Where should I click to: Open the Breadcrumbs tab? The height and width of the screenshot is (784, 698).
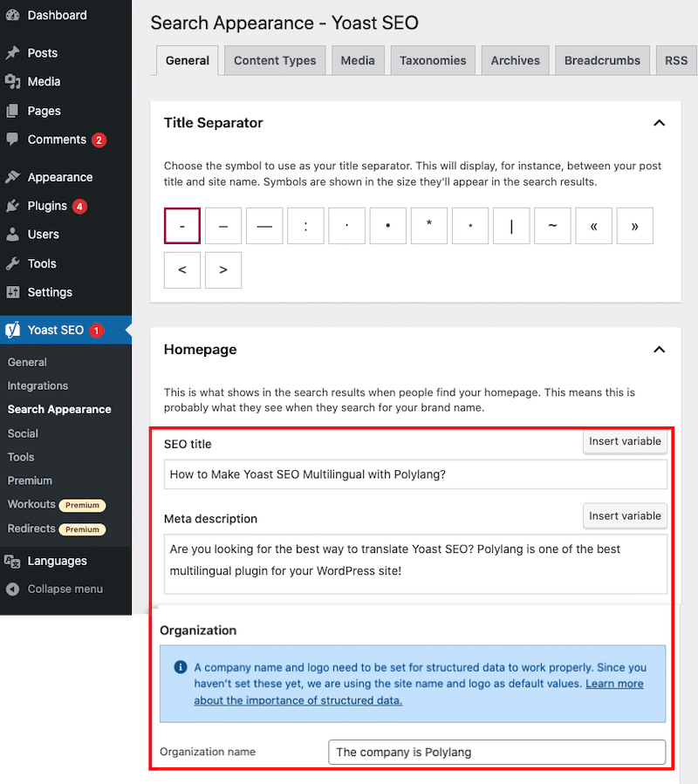pos(602,60)
